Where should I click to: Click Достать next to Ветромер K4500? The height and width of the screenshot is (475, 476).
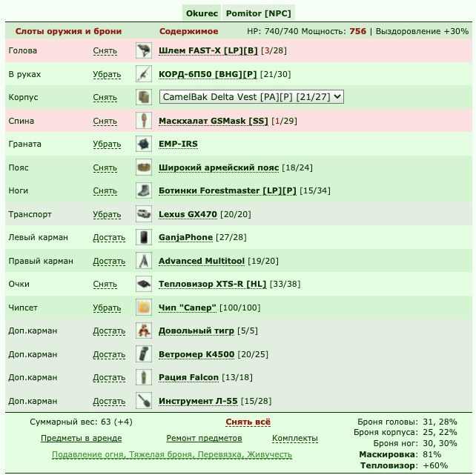[x=109, y=355]
